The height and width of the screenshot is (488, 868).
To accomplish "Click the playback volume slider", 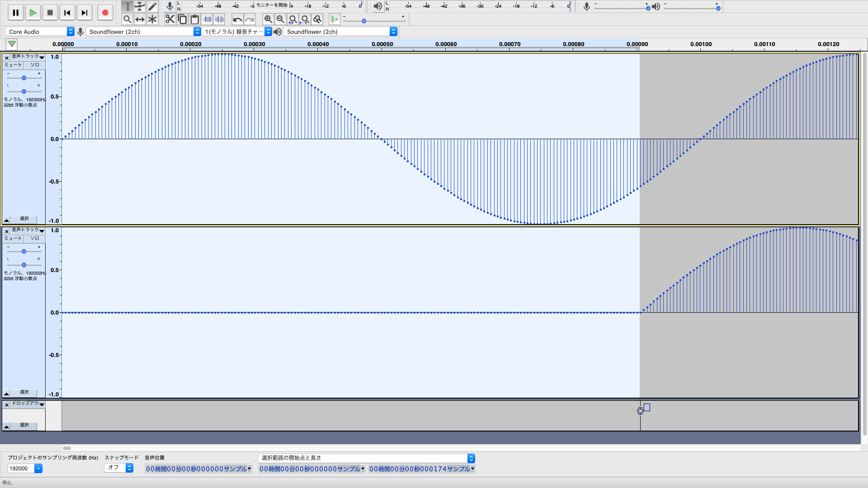I will pos(692,8).
